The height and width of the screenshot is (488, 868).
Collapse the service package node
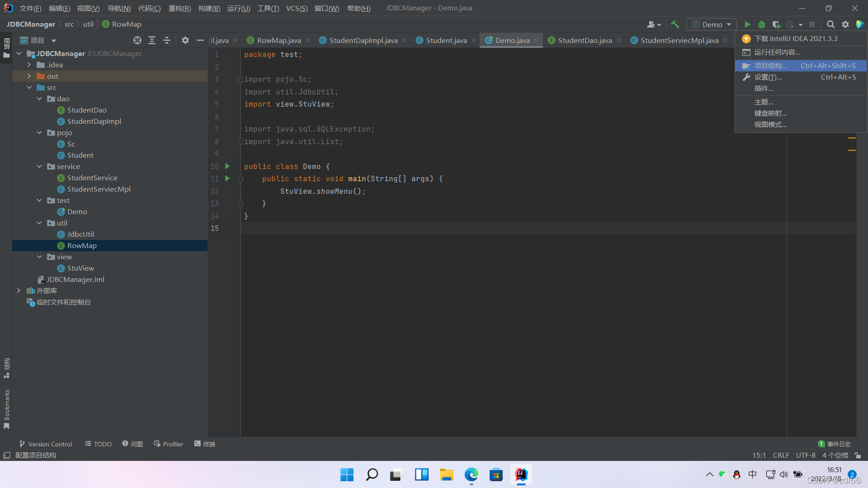(39, 166)
